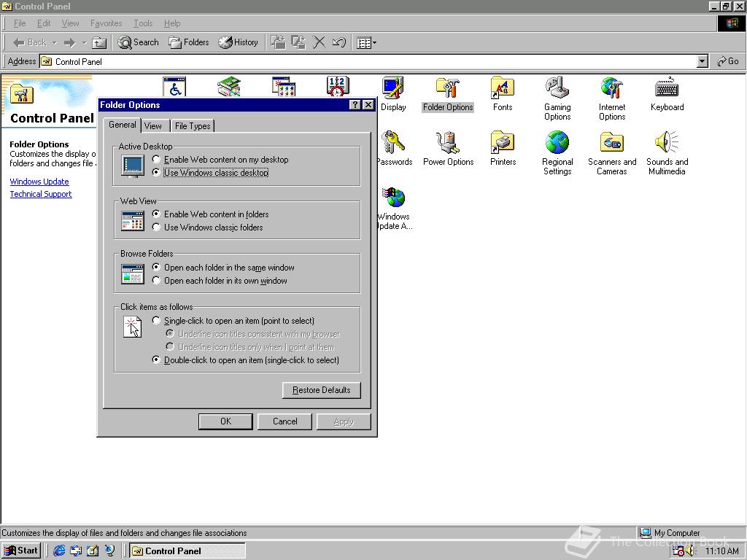
Task: Click the Search toolbar button
Action: tap(138, 42)
